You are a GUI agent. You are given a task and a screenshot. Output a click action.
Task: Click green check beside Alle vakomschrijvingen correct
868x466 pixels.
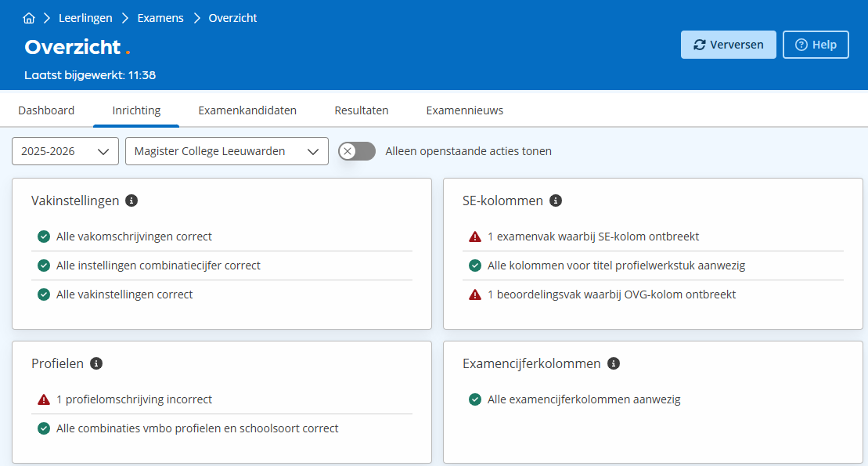point(44,237)
